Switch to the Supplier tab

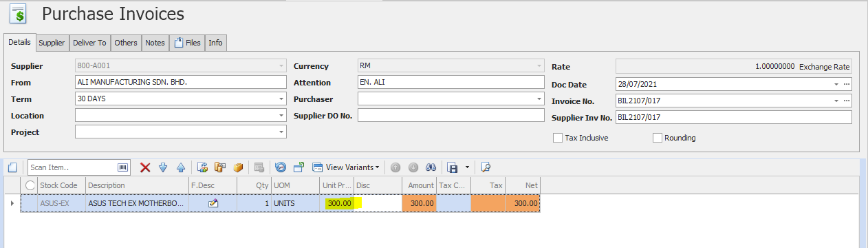coord(52,43)
